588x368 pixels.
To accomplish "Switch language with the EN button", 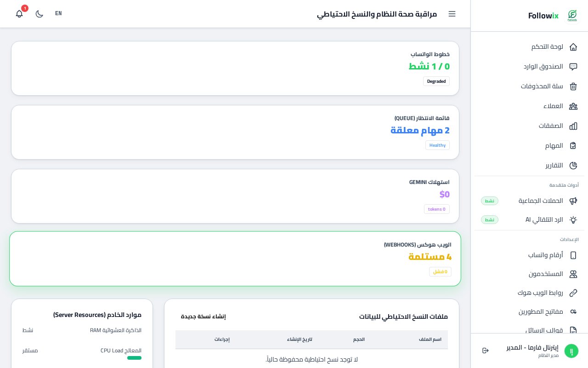I will click(x=58, y=13).
